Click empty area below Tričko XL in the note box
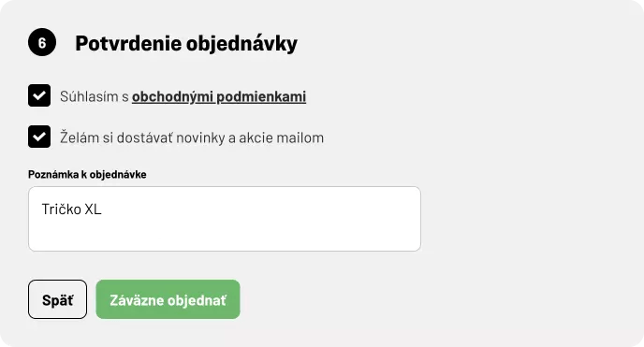The height and width of the screenshot is (347, 644). click(x=225, y=236)
